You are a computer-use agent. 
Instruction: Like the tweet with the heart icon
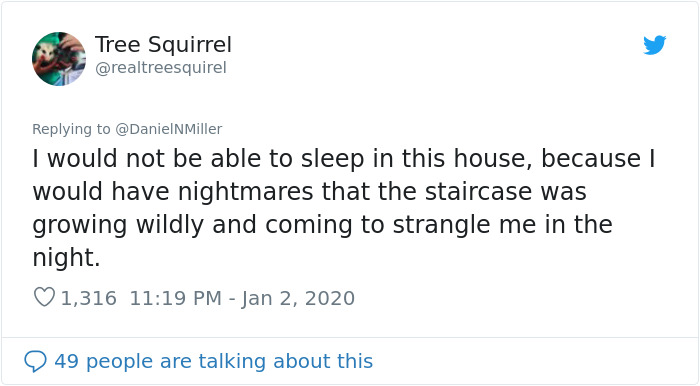coord(44,297)
